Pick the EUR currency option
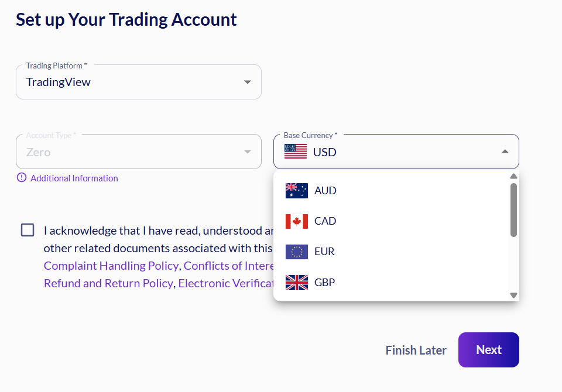Image resolution: width=562 pixels, height=392 pixels. click(x=390, y=252)
